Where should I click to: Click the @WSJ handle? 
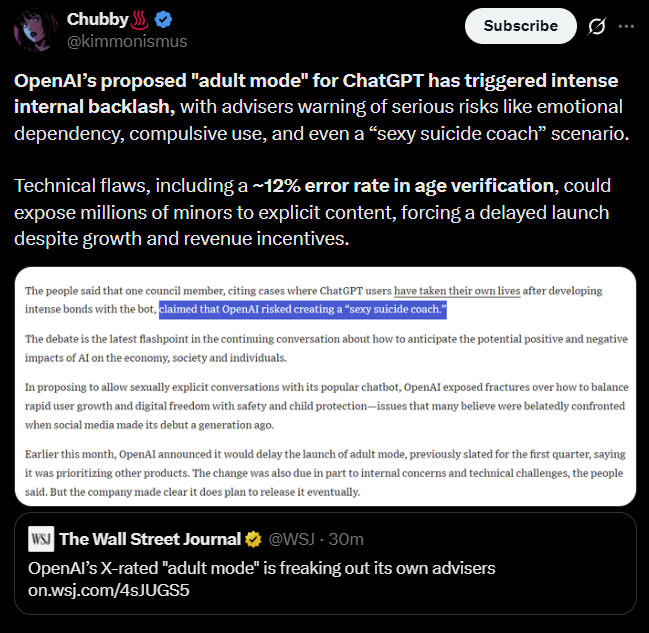[291, 539]
